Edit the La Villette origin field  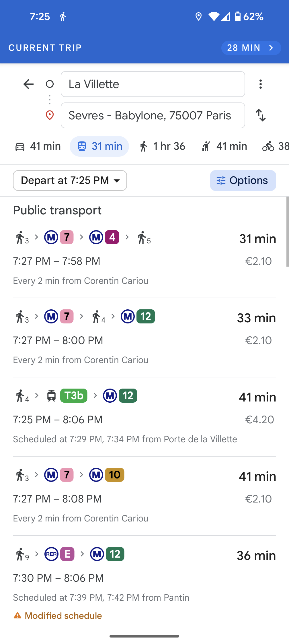pos(153,84)
